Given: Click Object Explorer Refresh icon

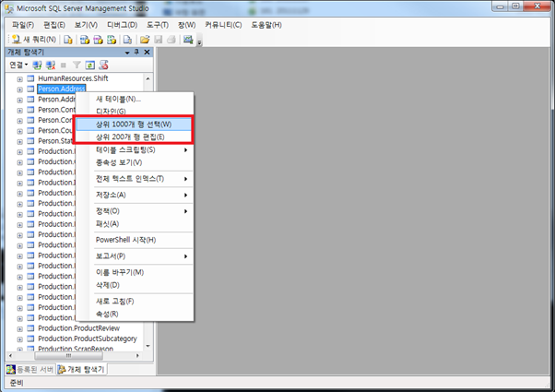Looking at the screenshot, I should pos(90,65).
